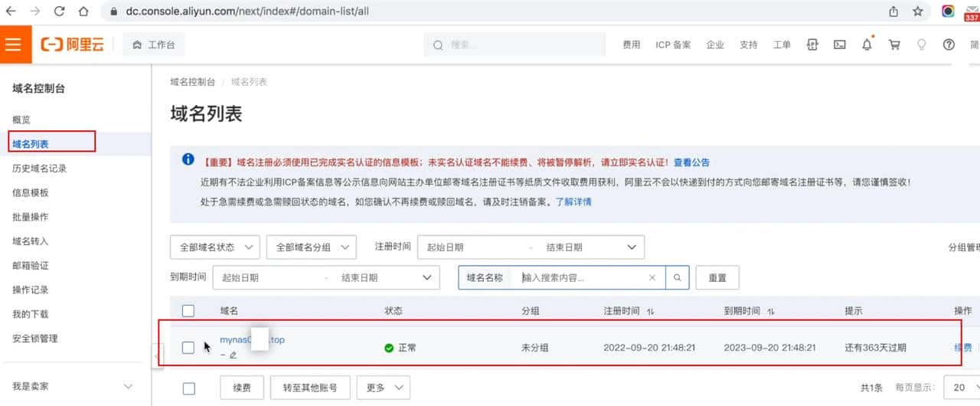Click 域名控制台 breadcrumb link
The width and height of the screenshot is (980, 406).
tap(192, 82)
